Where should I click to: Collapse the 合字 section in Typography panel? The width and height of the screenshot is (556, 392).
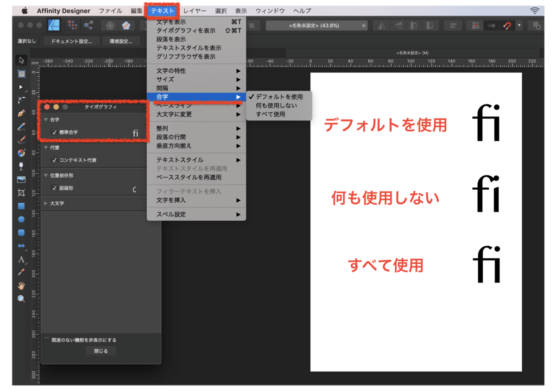click(45, 120)
